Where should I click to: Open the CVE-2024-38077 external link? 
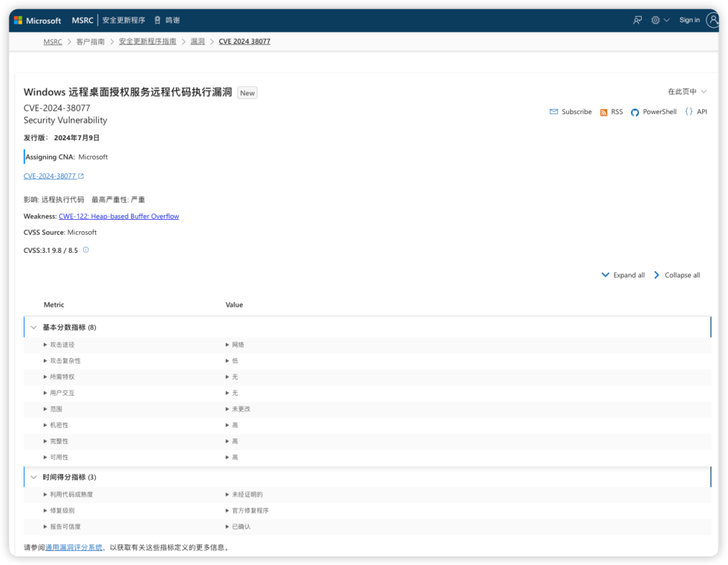[x=53, y=176]
